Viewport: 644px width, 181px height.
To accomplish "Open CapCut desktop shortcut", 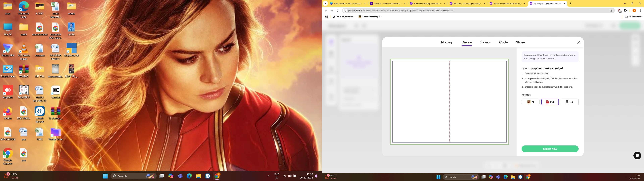I will 56,91.
